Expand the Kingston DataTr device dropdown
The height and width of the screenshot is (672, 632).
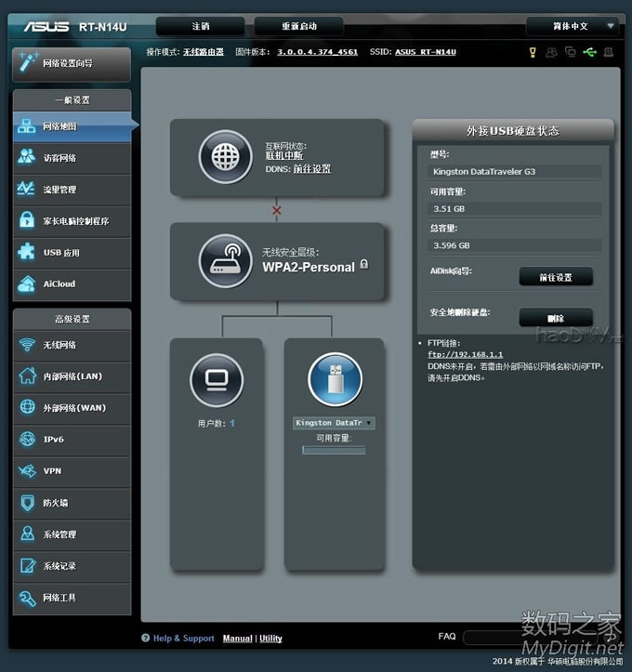click(334, 423)
